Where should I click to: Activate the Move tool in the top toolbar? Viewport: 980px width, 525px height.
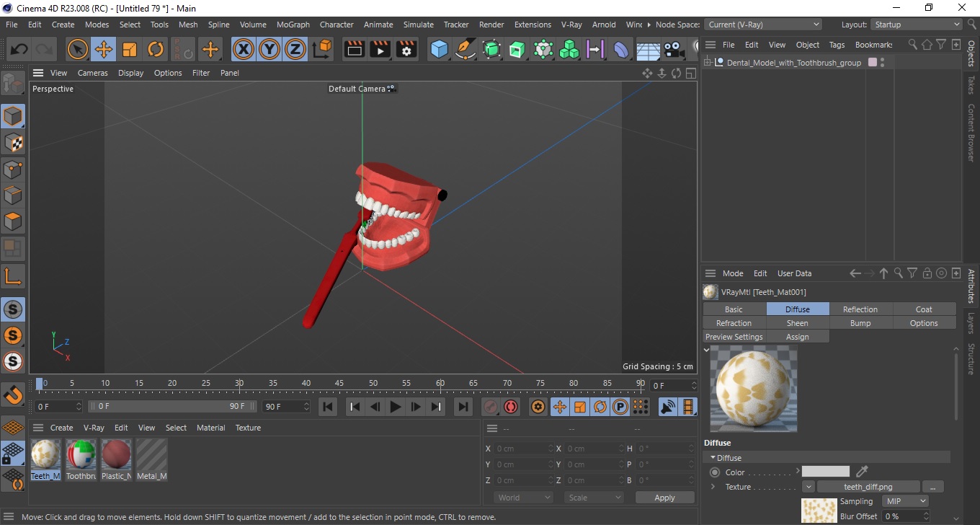click(x=104, y=50)
